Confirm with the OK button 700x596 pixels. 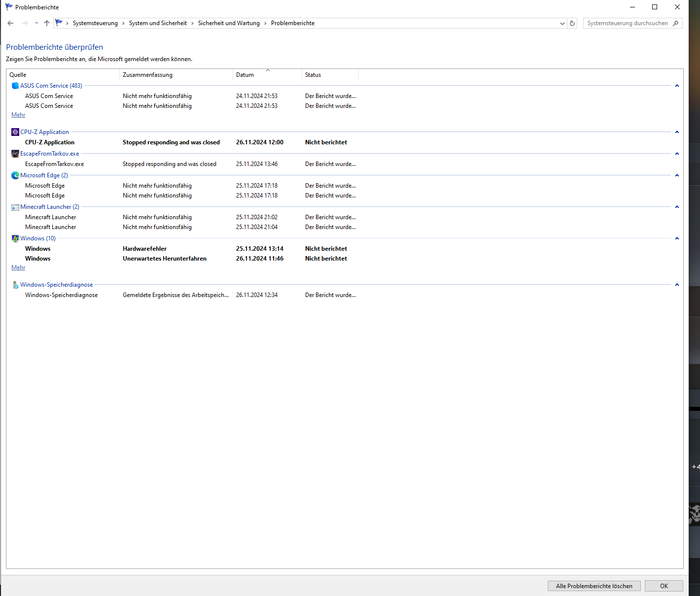[x=664, y=586]
